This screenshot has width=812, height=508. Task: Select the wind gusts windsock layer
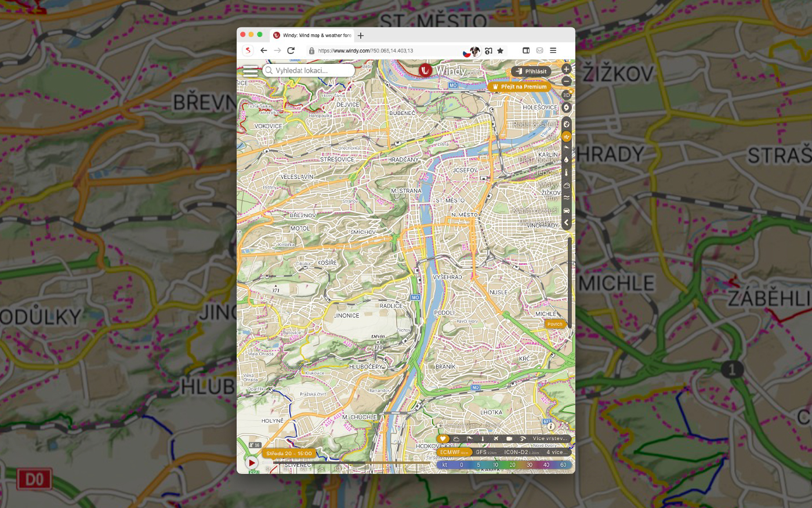567,147
